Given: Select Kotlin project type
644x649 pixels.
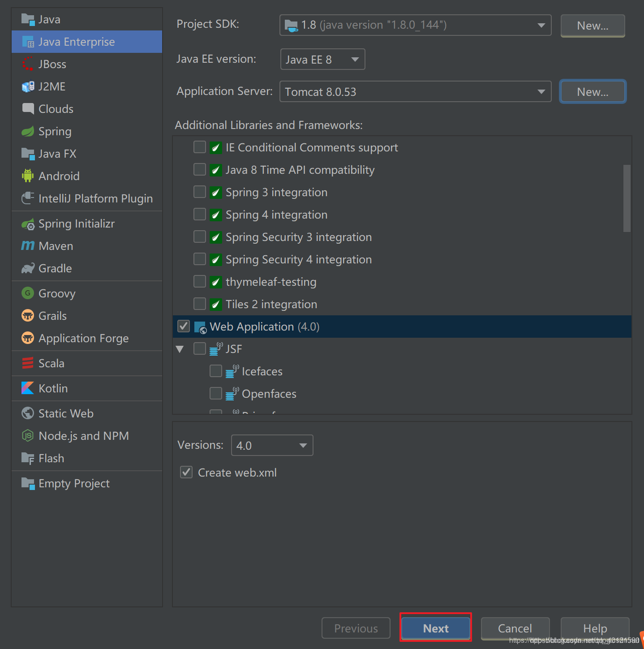Looking at the screenshot, I should 87,388.
